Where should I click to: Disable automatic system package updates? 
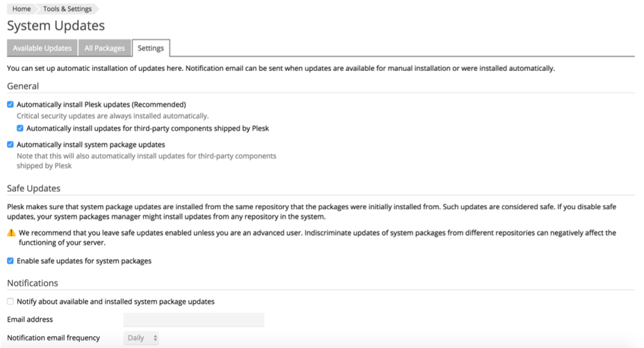(10, 145)
